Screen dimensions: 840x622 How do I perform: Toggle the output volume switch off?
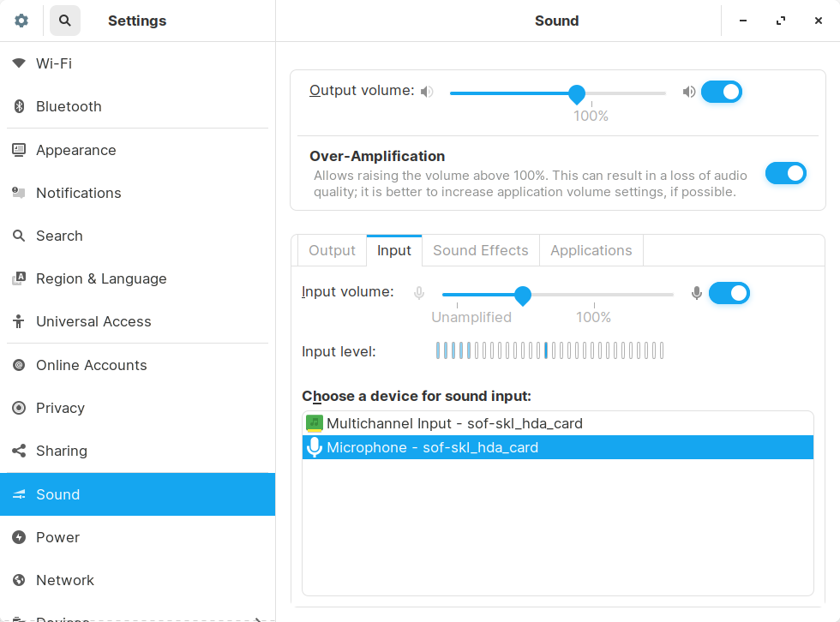pyautogui.click(x=722, y=92)
